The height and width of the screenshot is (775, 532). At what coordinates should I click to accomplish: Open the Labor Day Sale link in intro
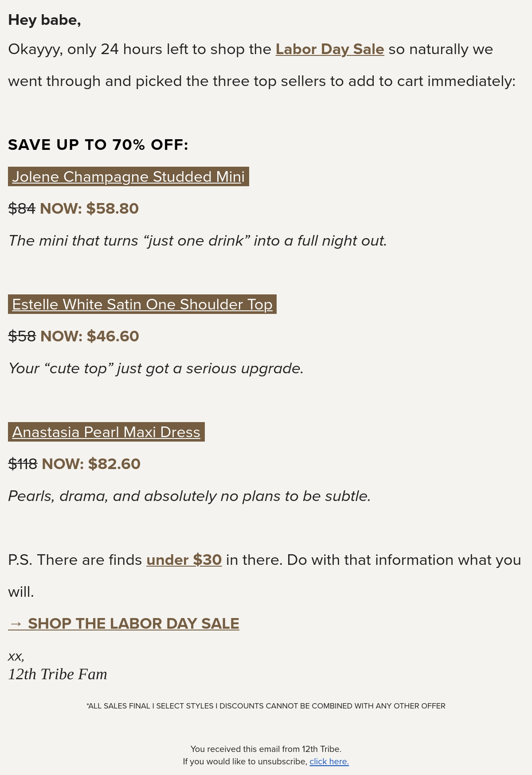[x=329, y=49]
